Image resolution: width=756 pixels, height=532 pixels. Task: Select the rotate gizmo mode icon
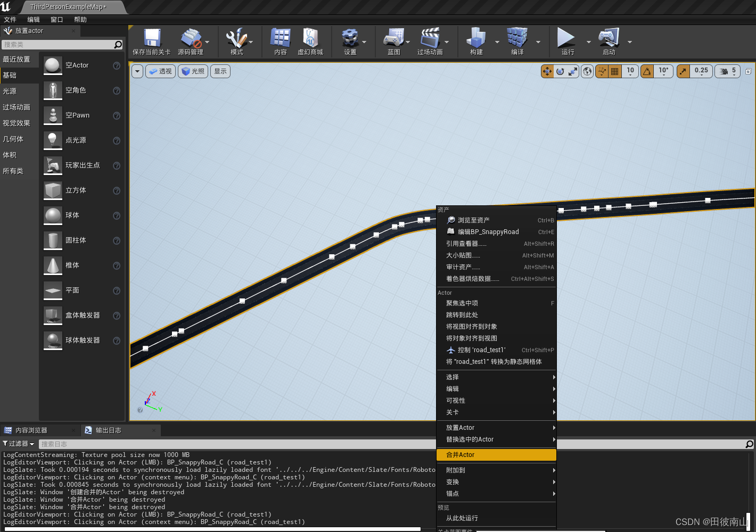(560, 71)
